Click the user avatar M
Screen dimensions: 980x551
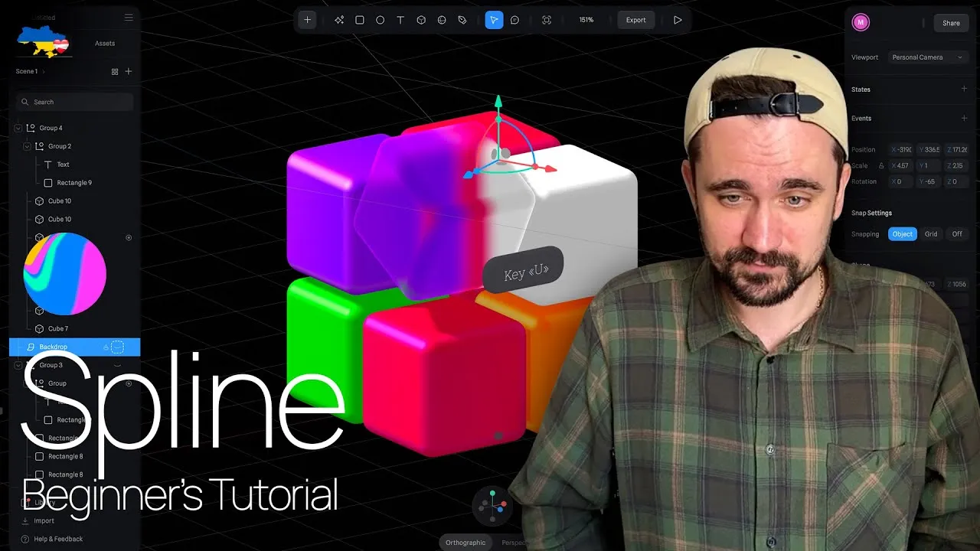(x=861, y=23)
